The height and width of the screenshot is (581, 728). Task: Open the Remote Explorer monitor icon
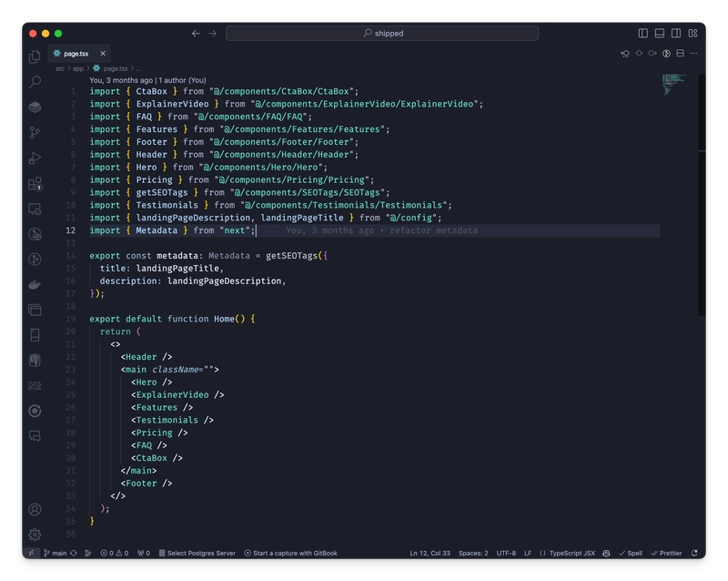(35, 209)
